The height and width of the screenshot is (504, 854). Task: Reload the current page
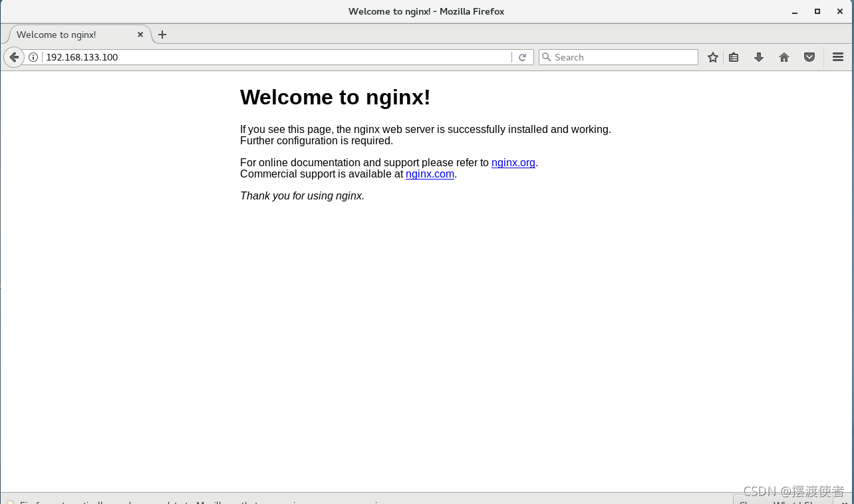coord(522,57)
